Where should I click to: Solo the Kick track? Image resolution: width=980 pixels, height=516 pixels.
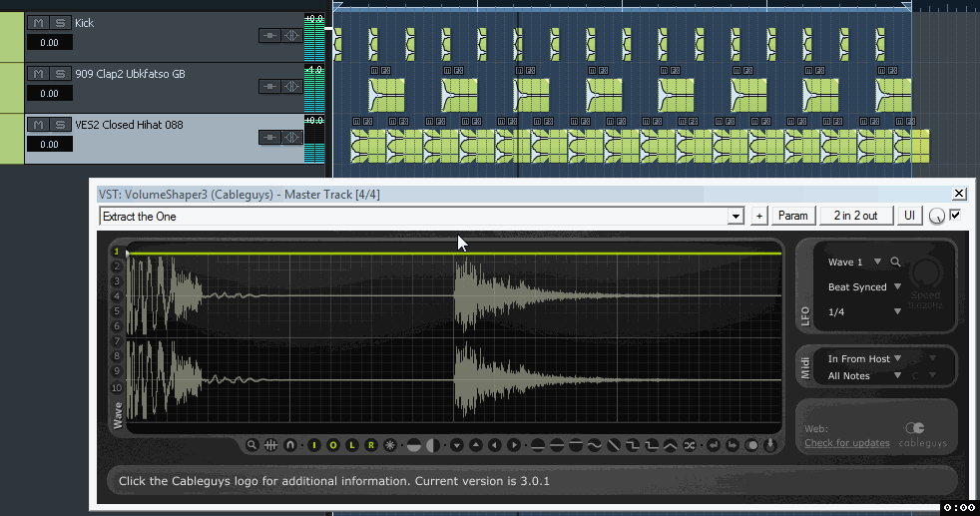(60, 23)
